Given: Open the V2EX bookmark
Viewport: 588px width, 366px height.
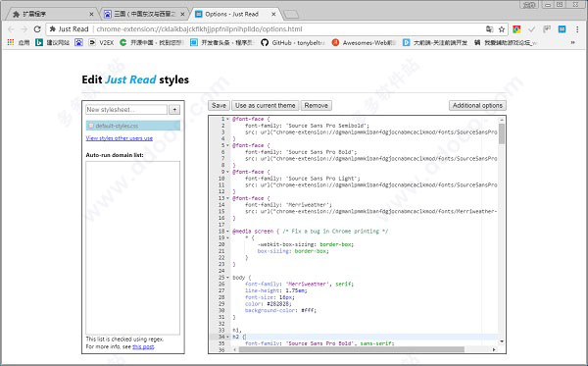Looking at the screenshot, I should [x=101, y=42].
